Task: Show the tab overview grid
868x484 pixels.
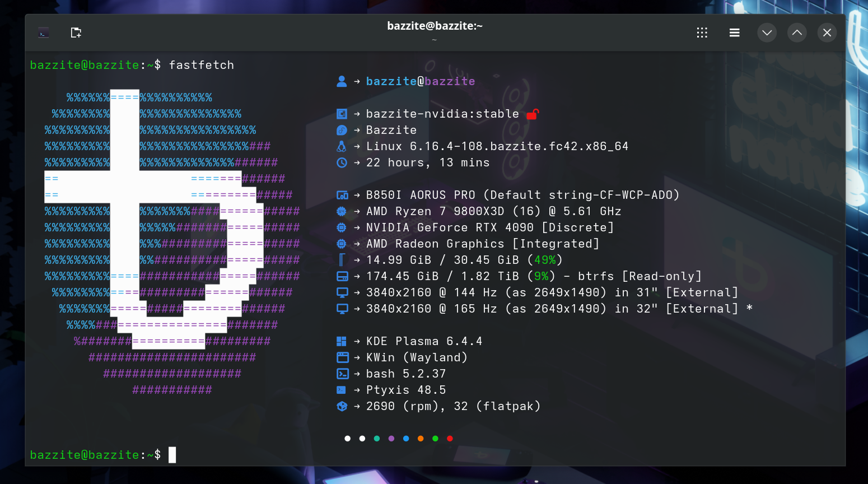Action: click(x=702, y=32)
